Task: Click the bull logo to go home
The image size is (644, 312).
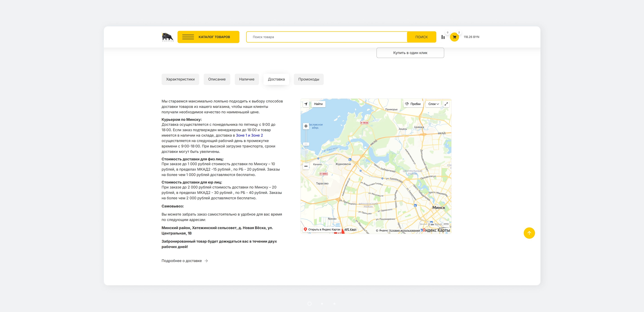Action: [x=168, y=37]
